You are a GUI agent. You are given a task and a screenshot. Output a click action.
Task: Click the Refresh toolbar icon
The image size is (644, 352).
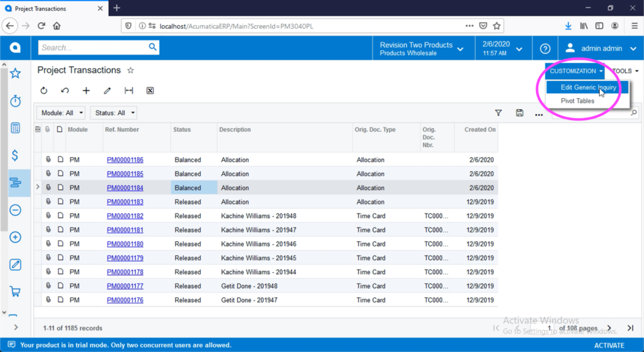click(x=44, y=91)
